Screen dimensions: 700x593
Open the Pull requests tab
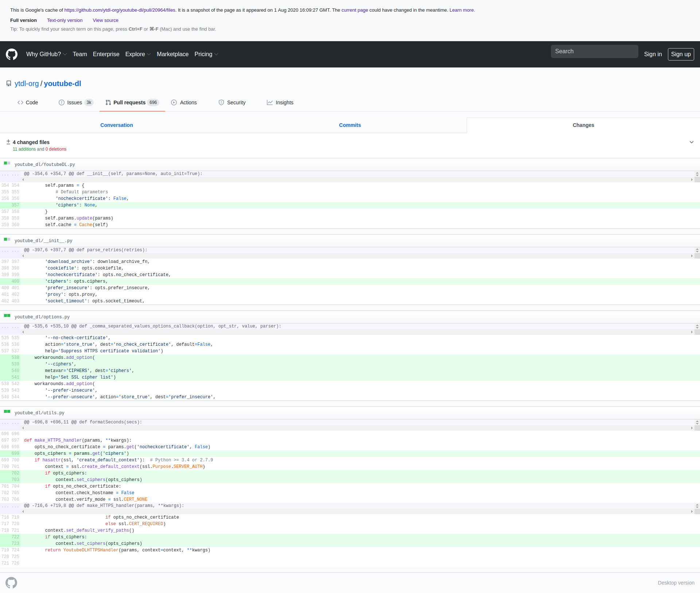click(132, 102)
